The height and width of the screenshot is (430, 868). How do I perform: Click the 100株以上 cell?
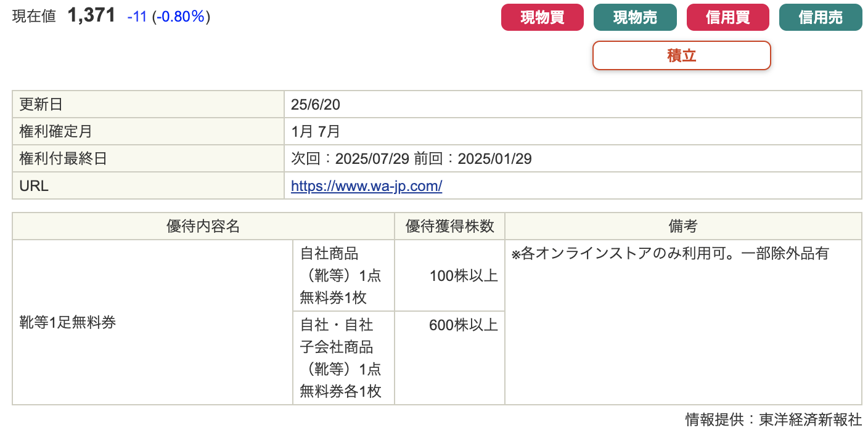coord(450,275)
